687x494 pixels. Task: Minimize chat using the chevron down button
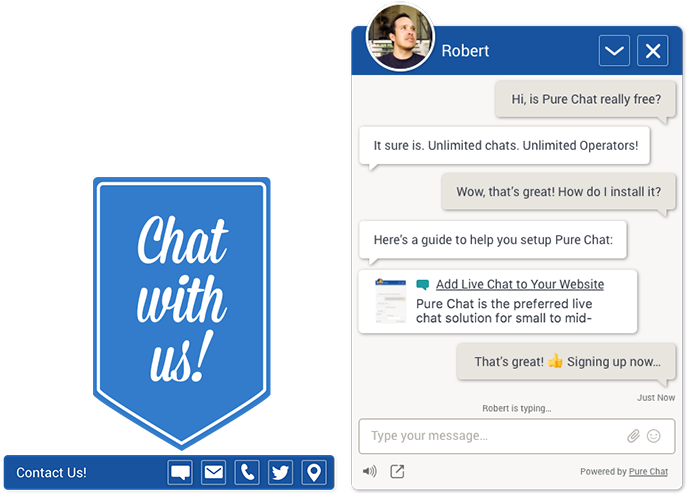point(614,51)
